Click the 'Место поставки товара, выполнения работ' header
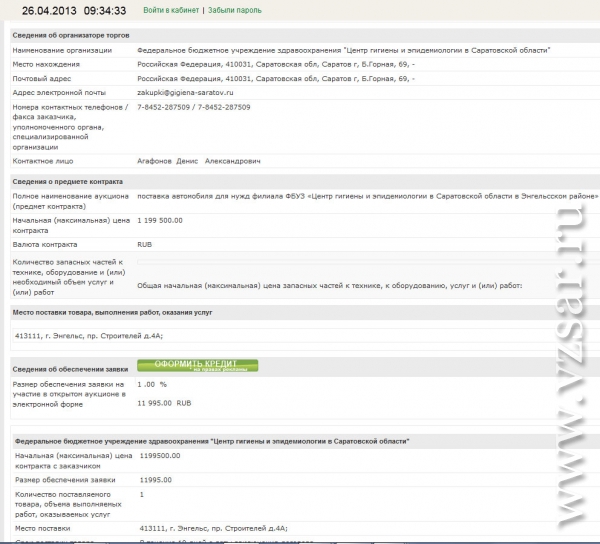 (x=112, y=312)
